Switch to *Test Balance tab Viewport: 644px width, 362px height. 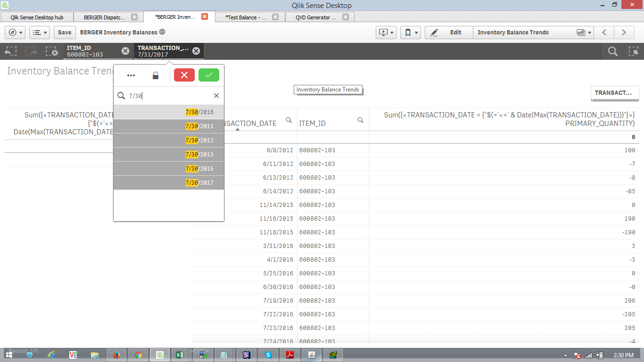tap(246, 17)
